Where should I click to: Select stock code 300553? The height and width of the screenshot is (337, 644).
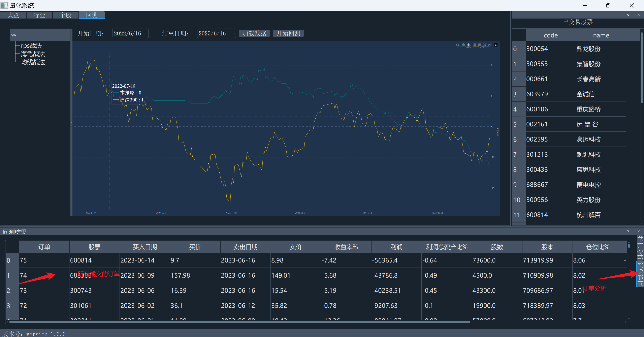[551, 64]
